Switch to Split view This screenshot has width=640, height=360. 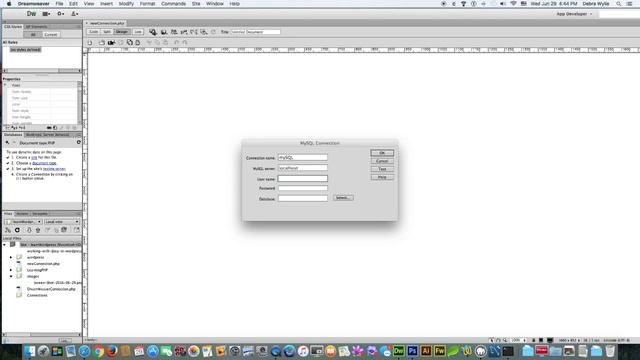pos(107,32)
